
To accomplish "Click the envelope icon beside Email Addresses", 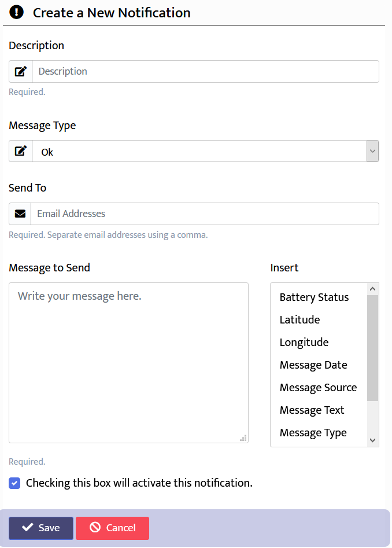I will pos(20,214).
